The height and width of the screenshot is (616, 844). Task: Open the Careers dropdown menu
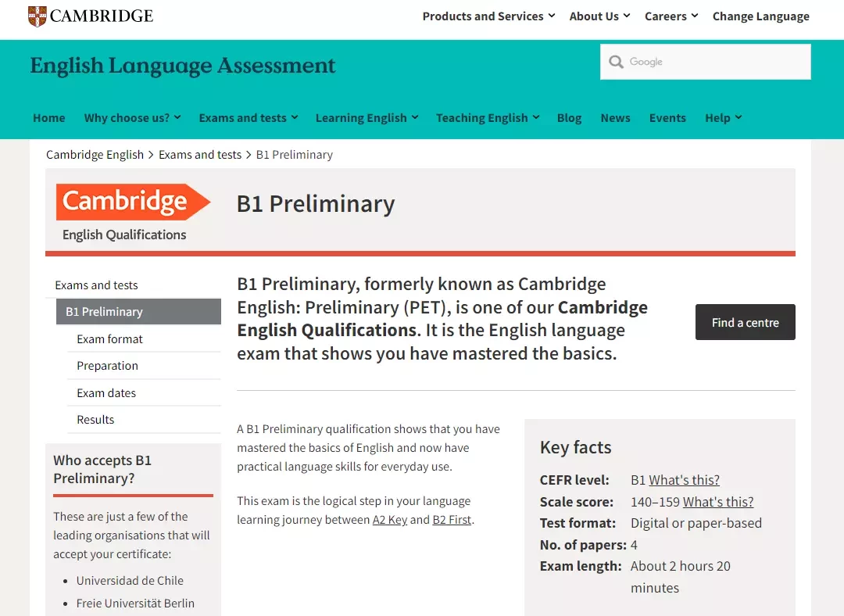pyautogui.click(x=671, y=16)
